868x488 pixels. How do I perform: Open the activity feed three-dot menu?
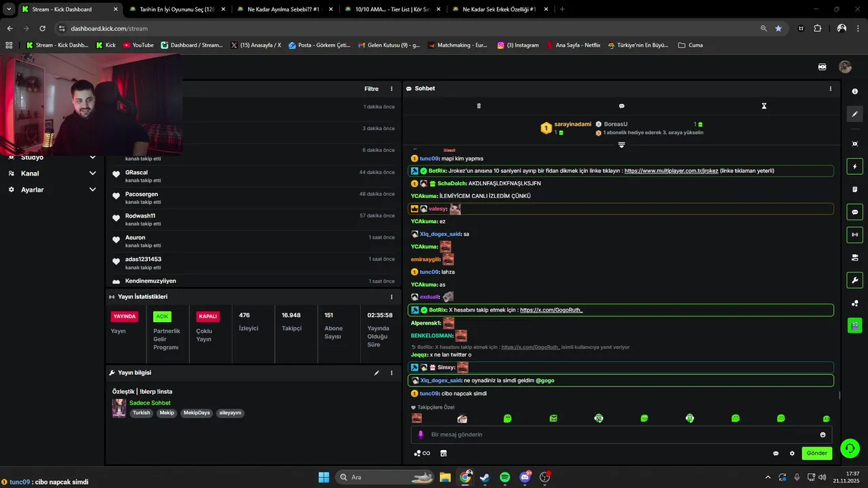click(x=391, y=89)
